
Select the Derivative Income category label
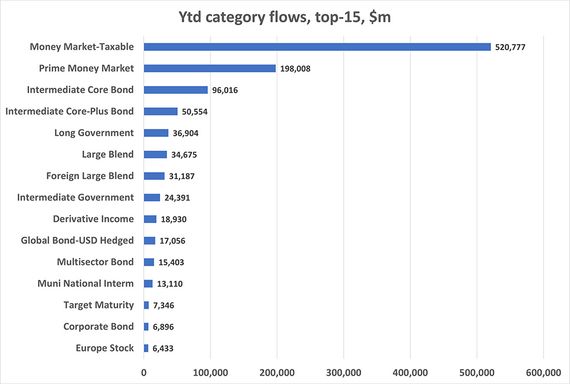[x=93, y=219]
